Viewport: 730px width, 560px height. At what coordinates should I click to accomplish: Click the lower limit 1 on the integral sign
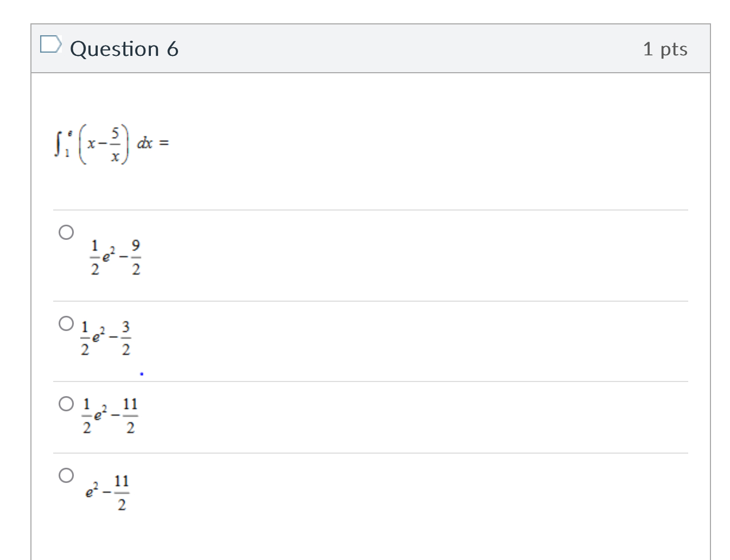point(66,152)
